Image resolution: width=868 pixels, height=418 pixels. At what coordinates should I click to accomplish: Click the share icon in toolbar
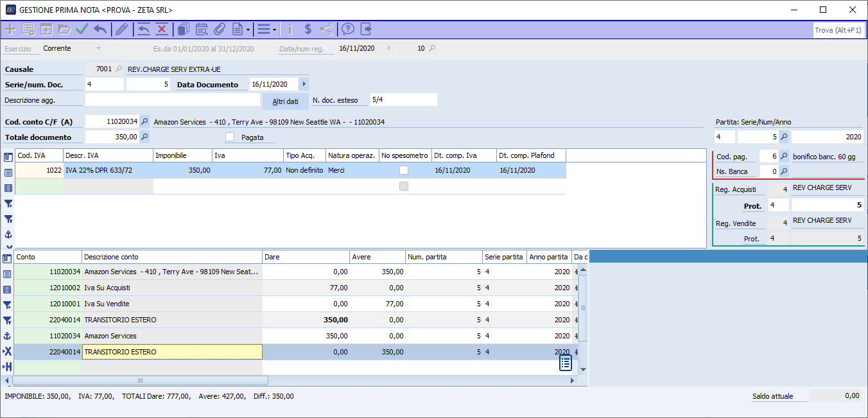(326, 29)
